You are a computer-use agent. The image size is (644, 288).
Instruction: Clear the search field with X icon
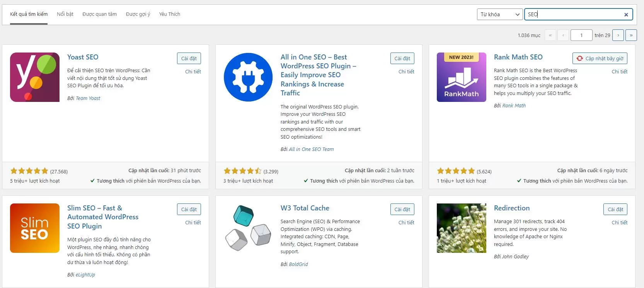coord(626,15)
